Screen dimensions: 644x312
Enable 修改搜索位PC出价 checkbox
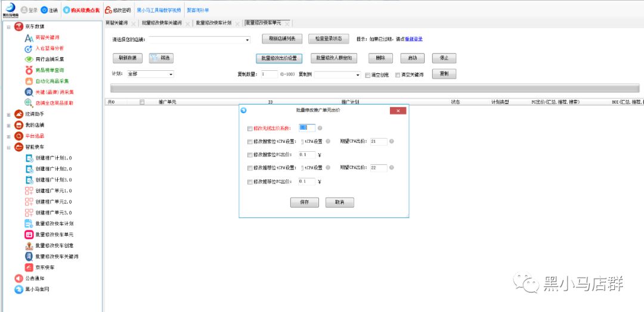[x=250, y=155]
